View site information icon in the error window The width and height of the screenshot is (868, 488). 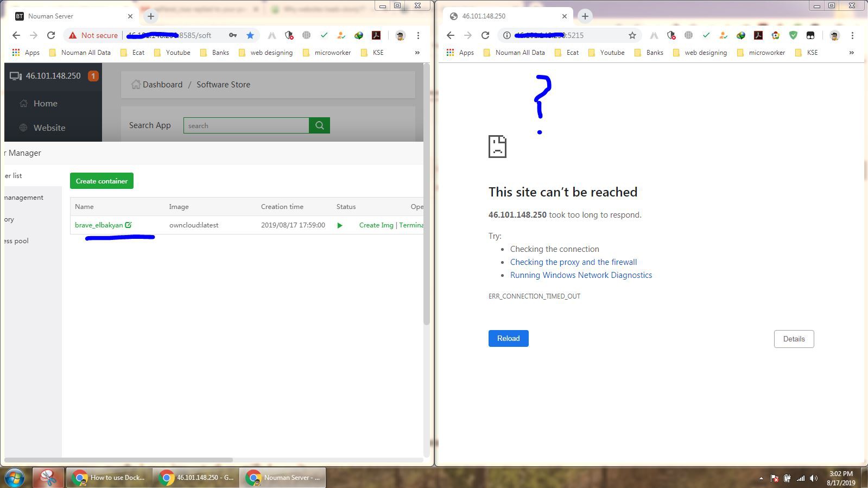506,35
